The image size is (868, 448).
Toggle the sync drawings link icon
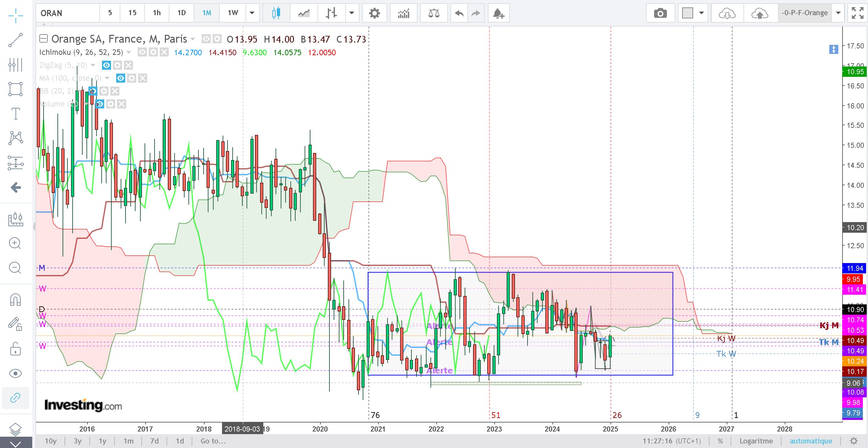(15, 398)
